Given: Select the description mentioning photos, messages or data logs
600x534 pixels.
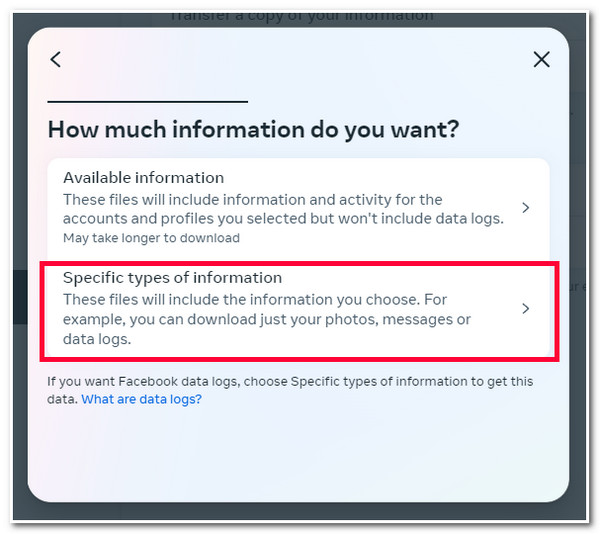Looking at the screenshot, I should pos(267,319).
